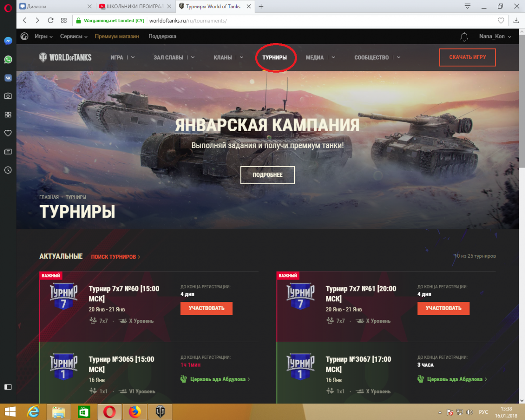Open the Wargaming logo in top bar
525x420 pixels.
pyautogui.click(x=24, y=36)
